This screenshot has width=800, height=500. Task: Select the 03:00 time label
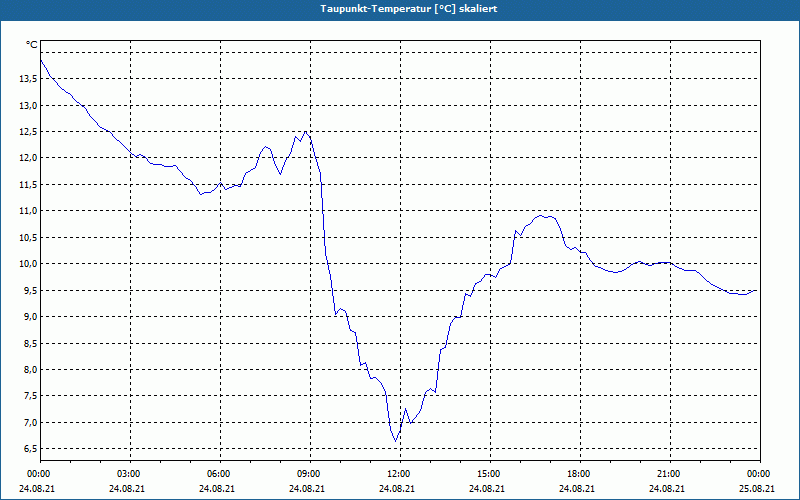pos(127,474)
